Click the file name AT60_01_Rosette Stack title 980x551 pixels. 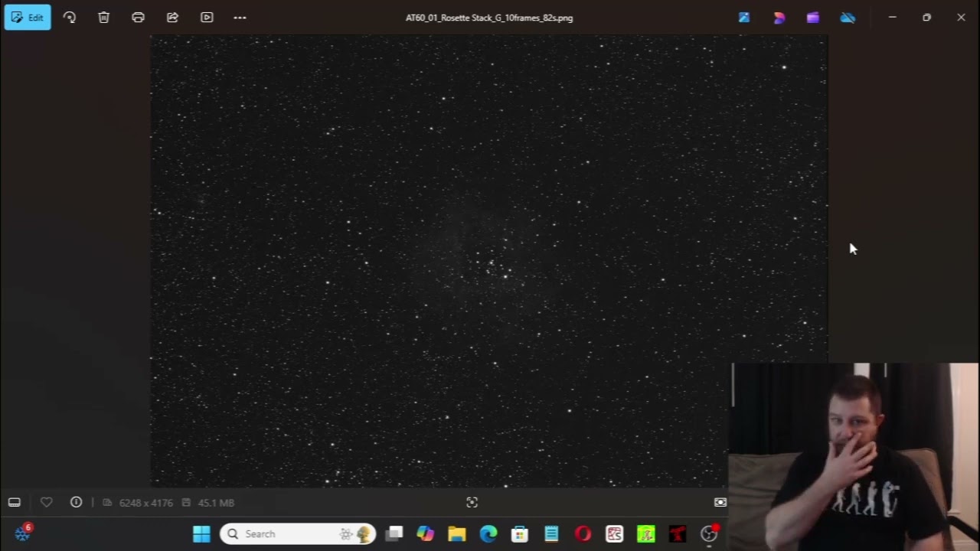(489, 18)
